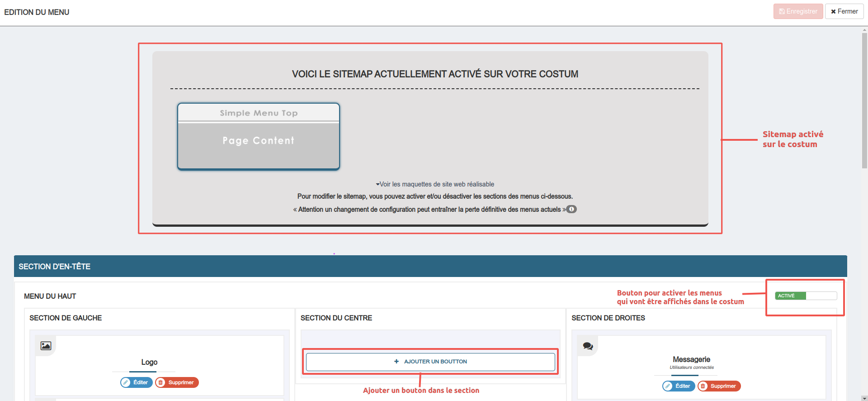Click the Logo image icon

pyautogui.click(x=46, y=346)
